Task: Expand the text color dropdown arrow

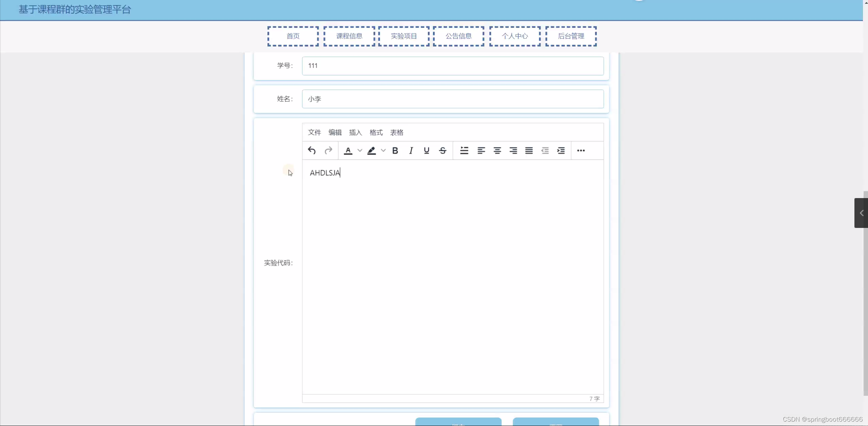Action: point(360,150)
